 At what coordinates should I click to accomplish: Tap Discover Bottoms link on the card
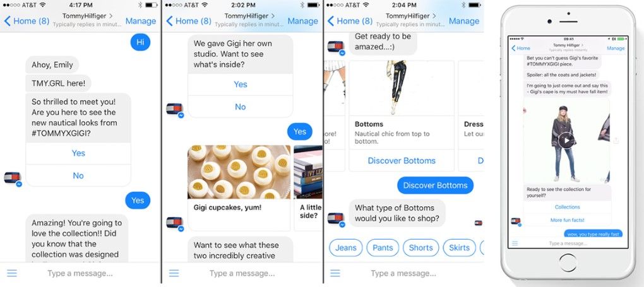[x=402, y=161]
